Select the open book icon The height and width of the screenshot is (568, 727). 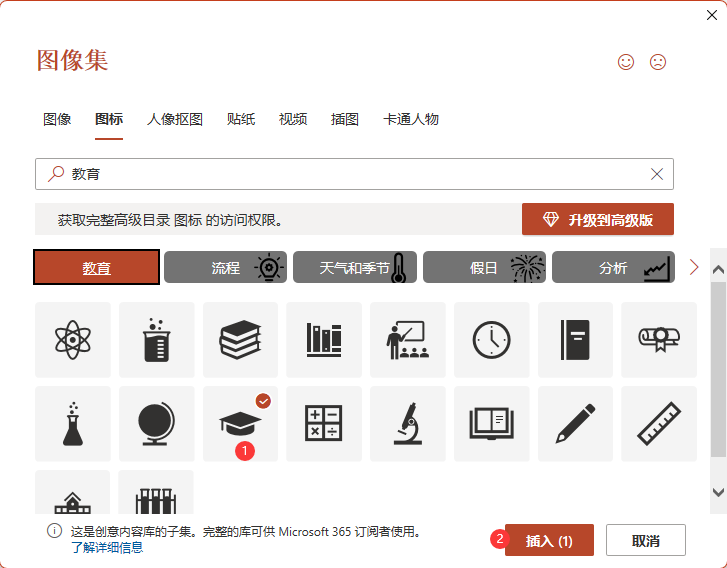click(x=491, y=424)
